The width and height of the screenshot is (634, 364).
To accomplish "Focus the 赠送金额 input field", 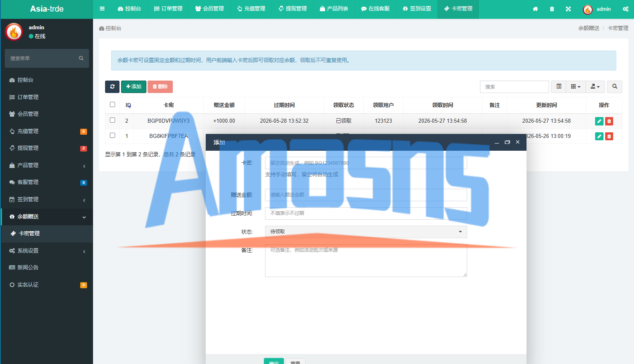I will click(366, 195).
